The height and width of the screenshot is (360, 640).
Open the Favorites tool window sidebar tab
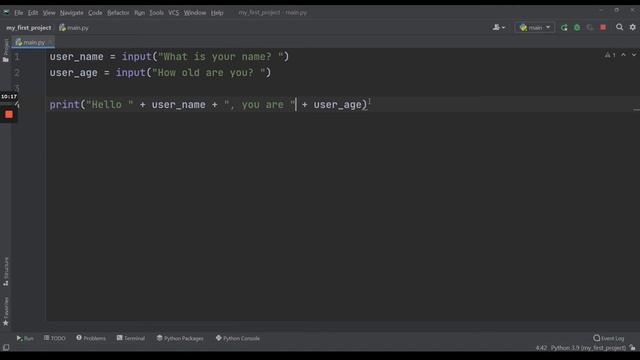coord(6,311)
